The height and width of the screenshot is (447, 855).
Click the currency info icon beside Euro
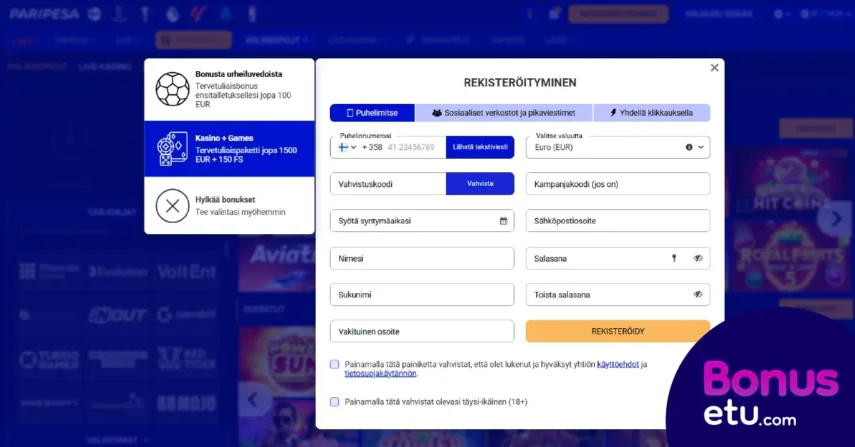coord(689,147)
